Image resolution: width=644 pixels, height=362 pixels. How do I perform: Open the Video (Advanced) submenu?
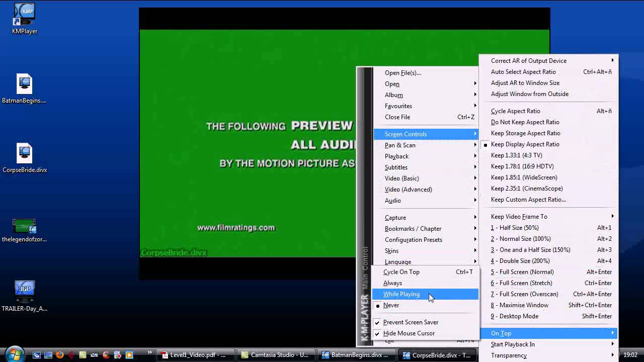426,190
